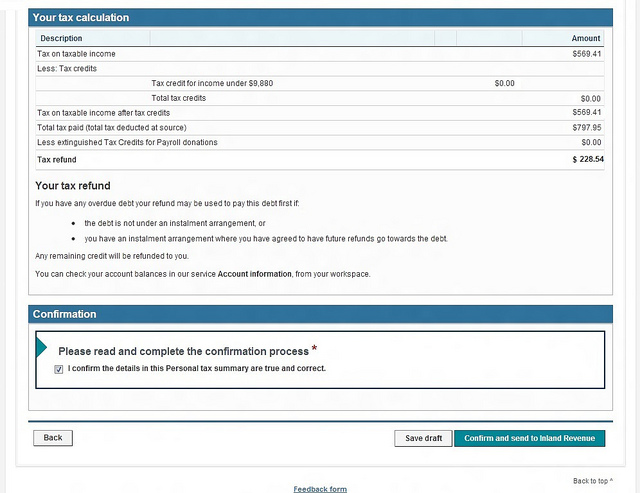Image resolution: width=640 pixels, height=493 pixels.
Task: Click the $228.54 tax refund amount
Action: (x=587, y=159)
